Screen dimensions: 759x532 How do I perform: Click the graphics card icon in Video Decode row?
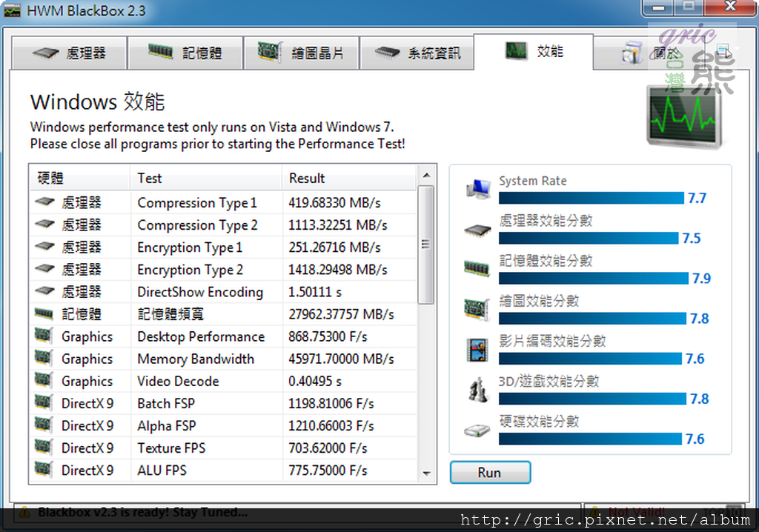pos(44,380)
